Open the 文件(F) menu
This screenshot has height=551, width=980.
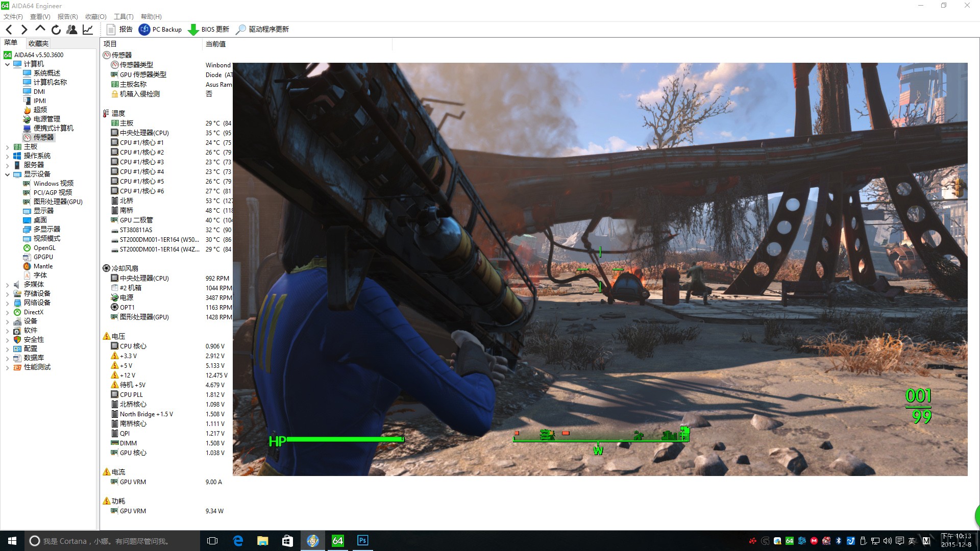[13, 17]
